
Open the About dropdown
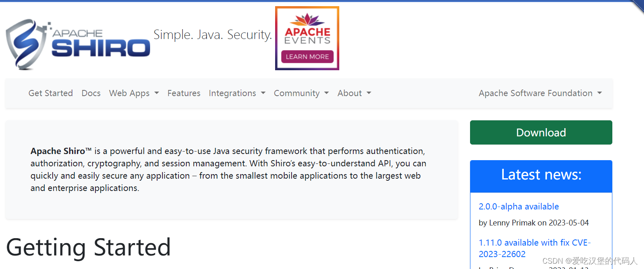coord(354,93)
